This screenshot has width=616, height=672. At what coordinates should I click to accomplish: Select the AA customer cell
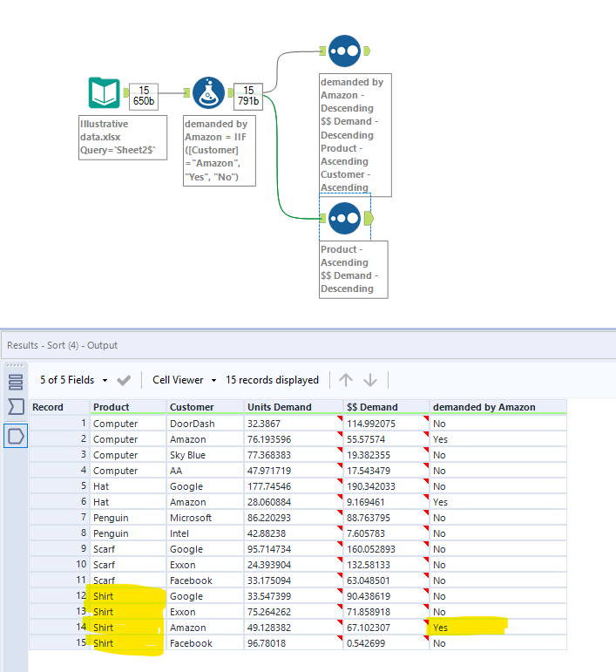click(205, 471)
